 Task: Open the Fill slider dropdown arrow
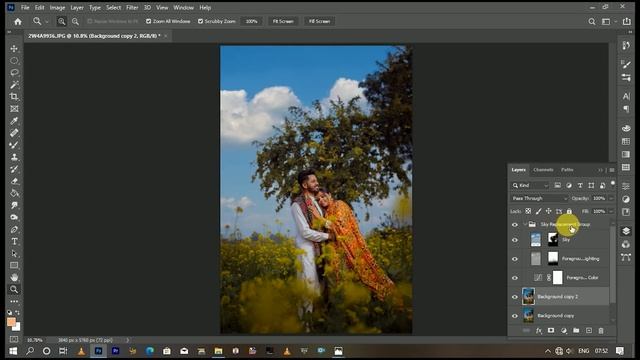[611, 211]
